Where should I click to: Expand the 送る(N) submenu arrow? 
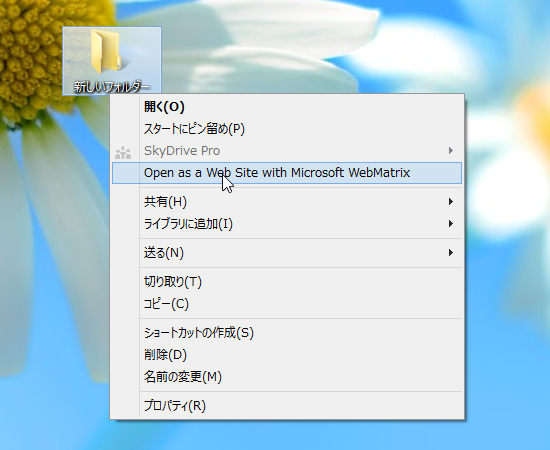pyautogui.click(x=451, y=253)
